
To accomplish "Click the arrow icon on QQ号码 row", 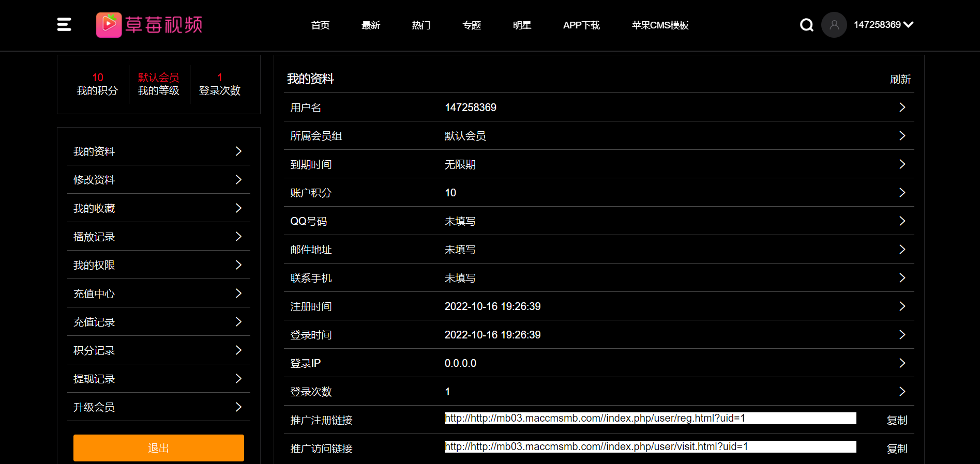I will point(902,221).
